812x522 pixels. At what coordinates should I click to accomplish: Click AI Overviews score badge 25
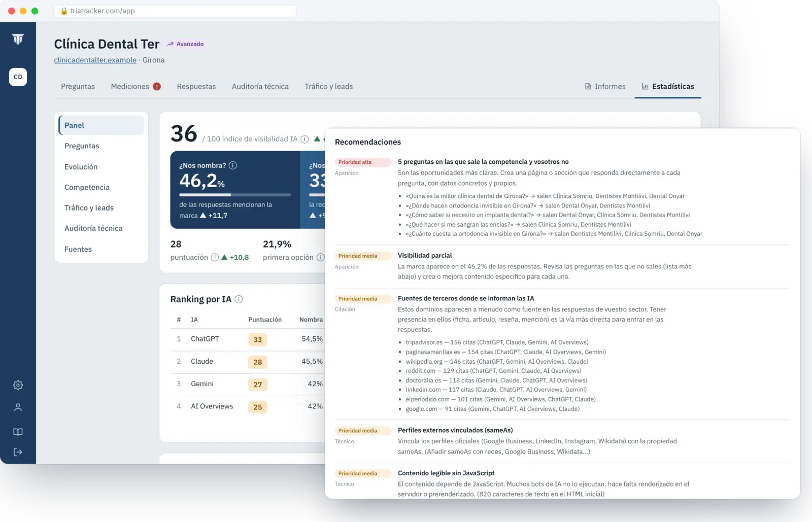pyautogui.click(x=258, y=407)
